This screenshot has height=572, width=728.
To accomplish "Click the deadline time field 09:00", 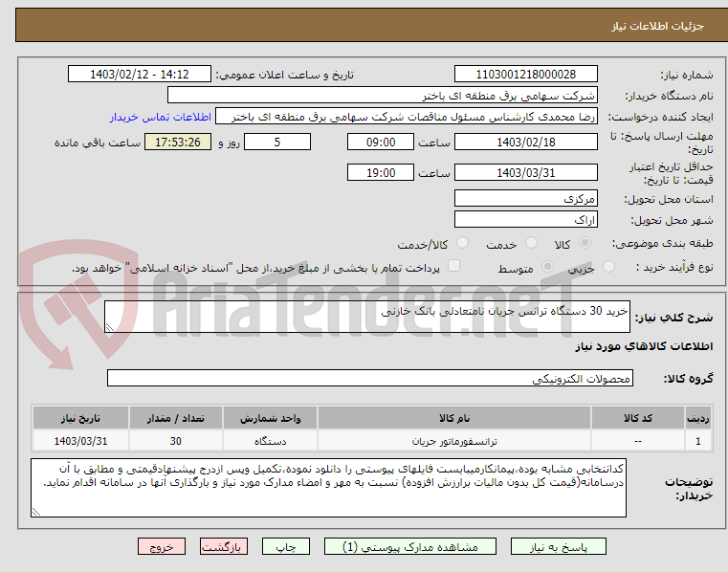I will (x=380, y=143).
